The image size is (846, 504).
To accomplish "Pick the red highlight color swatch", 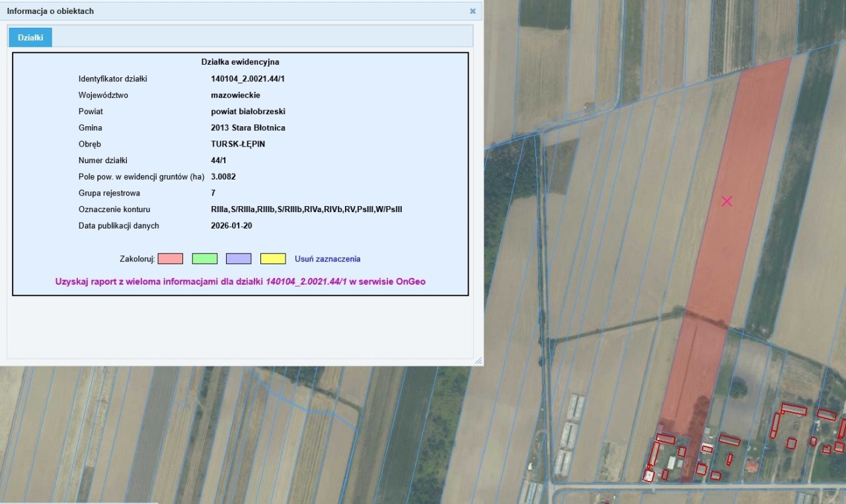I will point(171,259).
